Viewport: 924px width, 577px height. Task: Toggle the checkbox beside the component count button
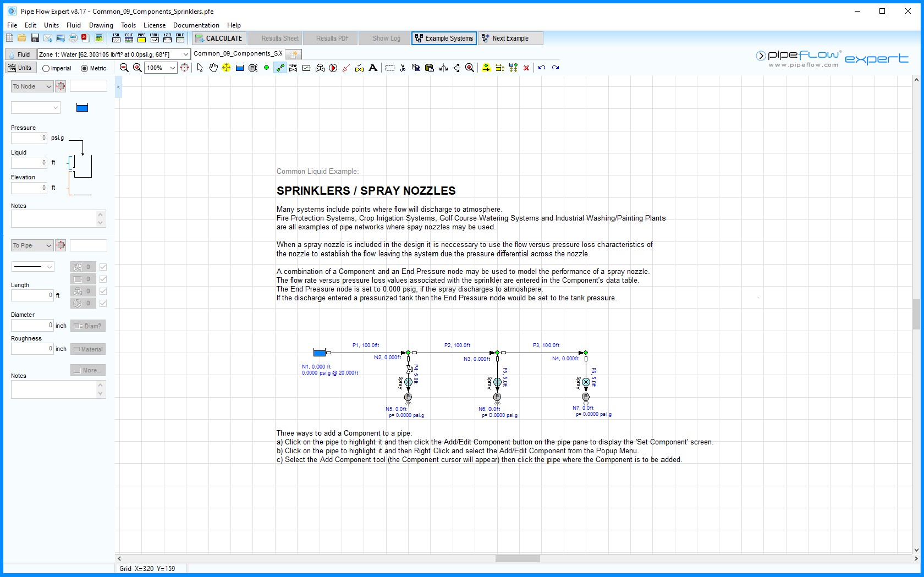click(103, 279)
